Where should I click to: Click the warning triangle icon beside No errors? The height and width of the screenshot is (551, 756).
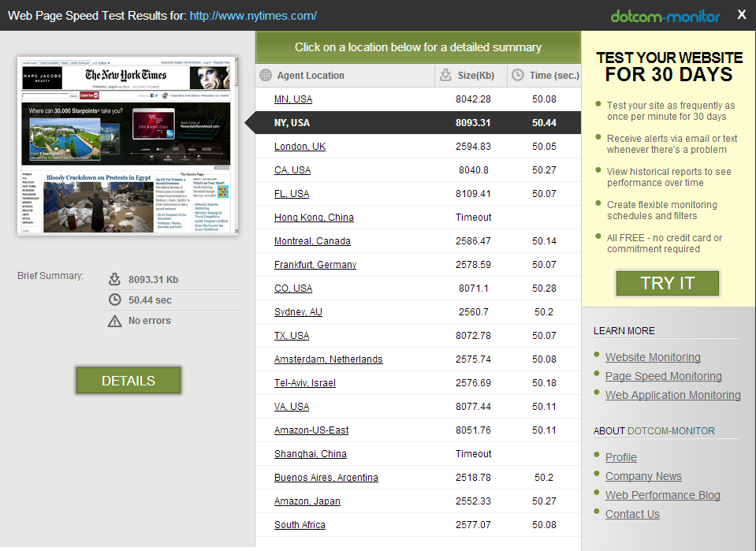[114, 321]
